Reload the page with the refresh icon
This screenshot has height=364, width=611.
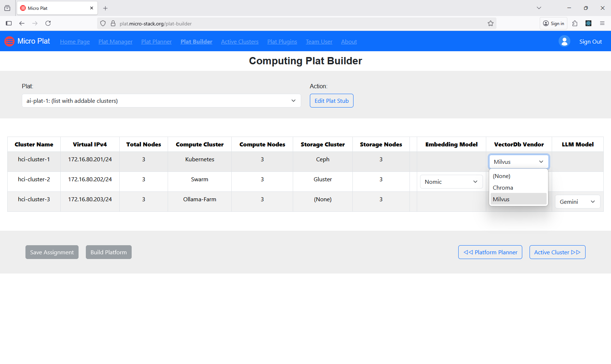[48, 23]
